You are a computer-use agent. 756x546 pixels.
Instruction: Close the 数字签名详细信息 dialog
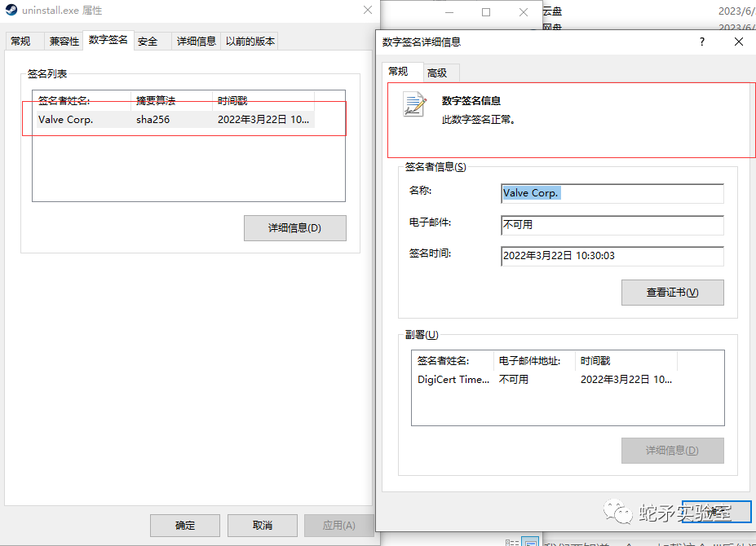(739, 42)
